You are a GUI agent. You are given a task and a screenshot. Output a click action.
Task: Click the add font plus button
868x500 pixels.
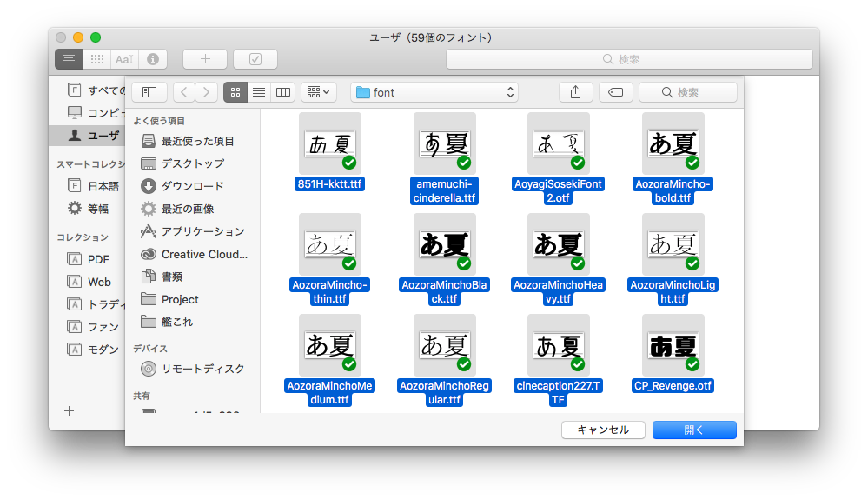click(205, 59)
